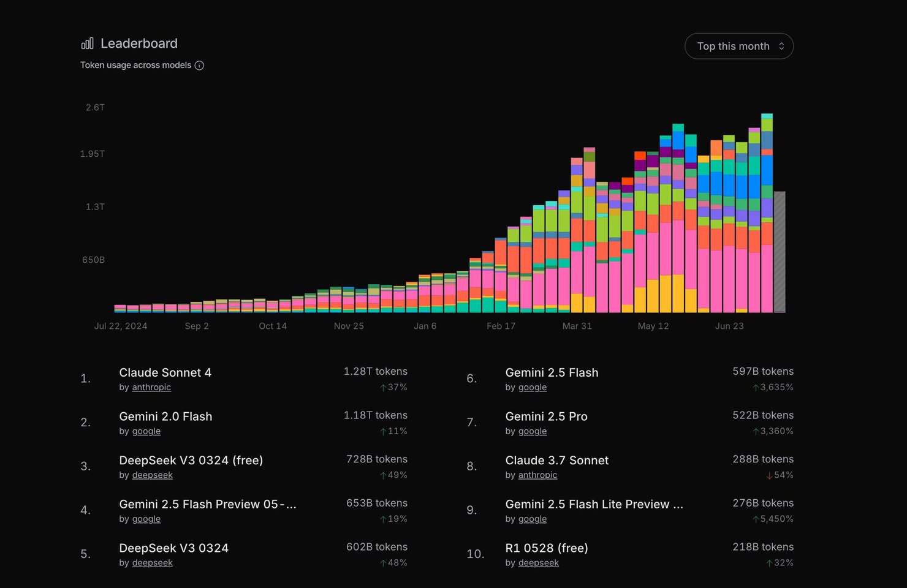Select the DeepSeek V3 0324 rank five entry
The width and height of the screenshot is (907, 588).
pyautogui.click(x=173, y=548)
